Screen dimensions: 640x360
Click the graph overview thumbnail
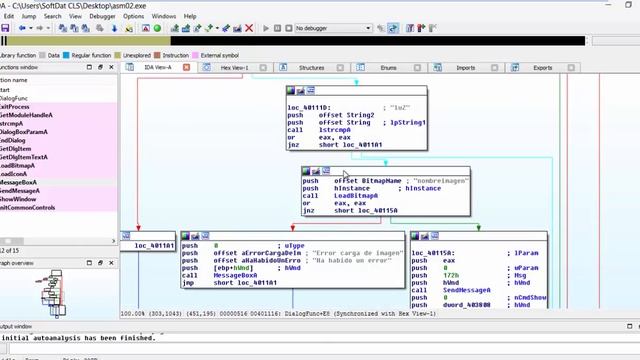53,293
